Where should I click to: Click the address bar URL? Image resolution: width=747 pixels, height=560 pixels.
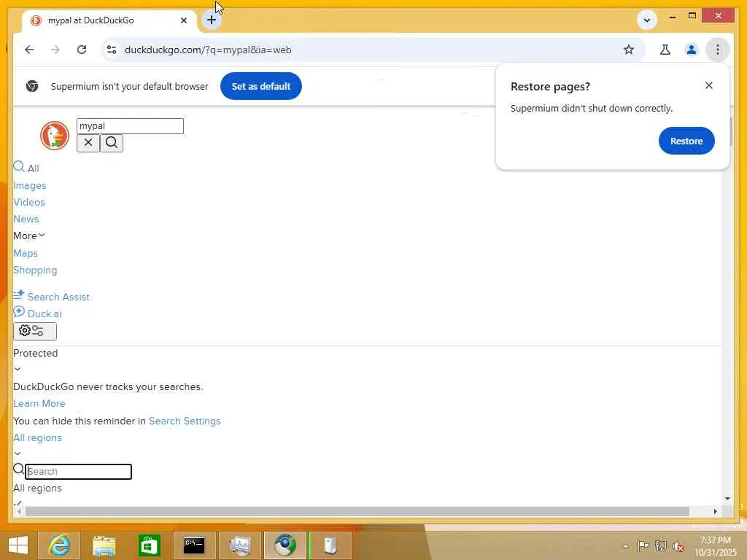tap(208, 50)
